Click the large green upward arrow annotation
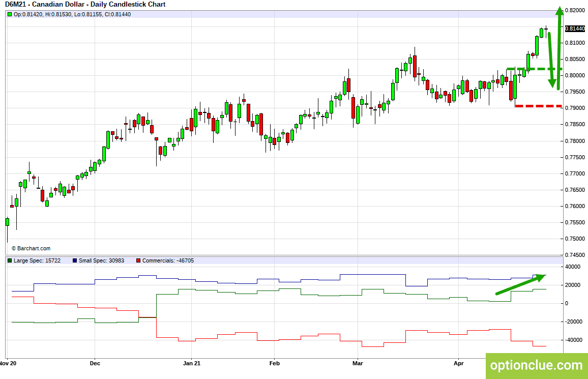This screenshot has height=379, width=588. coord(559,48)
